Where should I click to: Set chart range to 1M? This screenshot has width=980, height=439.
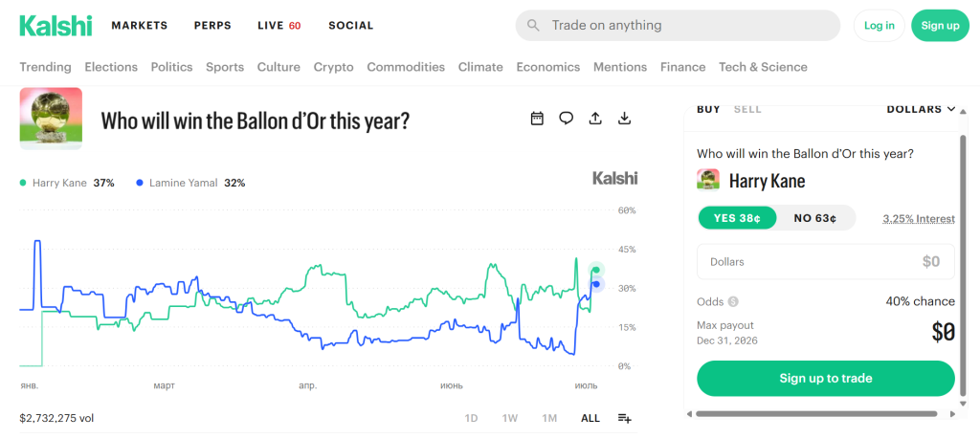pyautogui.click(x=549, y=418)
